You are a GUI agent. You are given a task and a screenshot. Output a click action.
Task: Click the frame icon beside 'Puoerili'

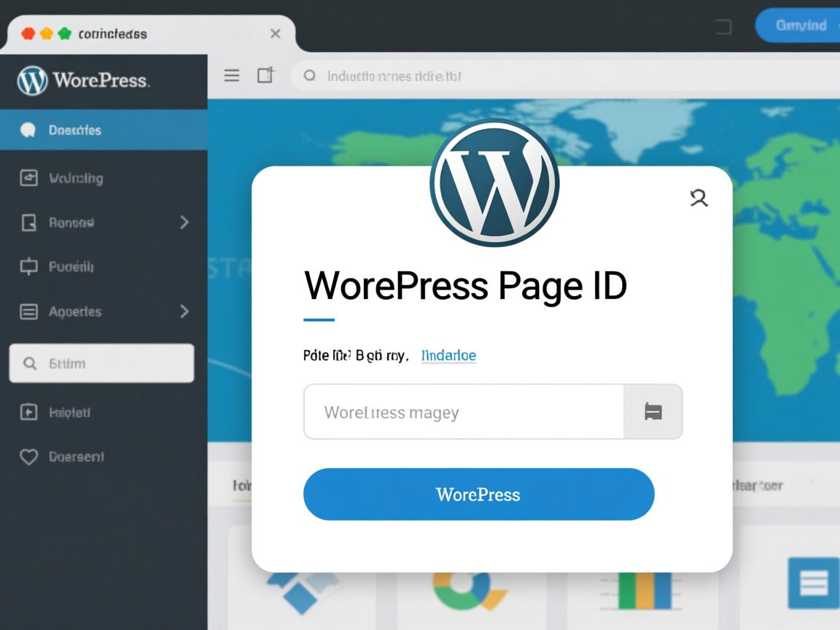(28, 267)
